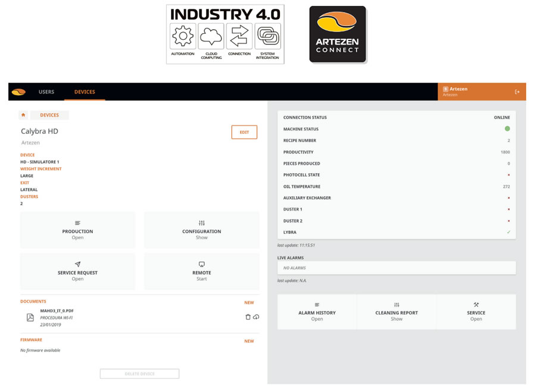The height and width of the screenshot is (392, 536).
Task: Delete the MAHD3_IT_0.PDF document with trash icon
Action: pos(248,317)
